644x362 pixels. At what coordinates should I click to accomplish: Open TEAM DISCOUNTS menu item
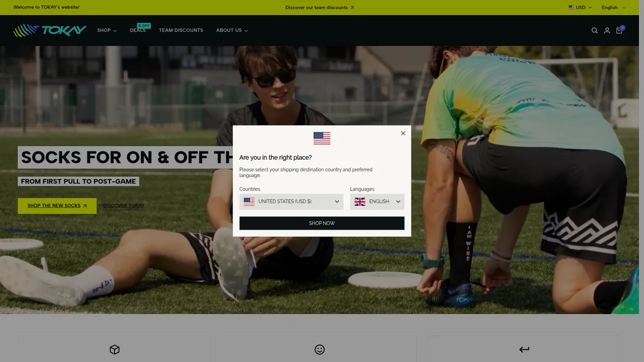click(181, 30)
